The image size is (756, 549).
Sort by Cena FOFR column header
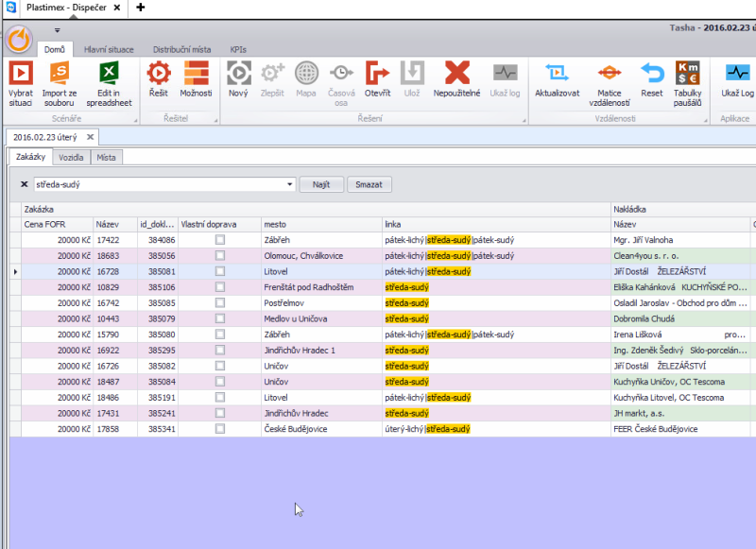tap(57, 224)
